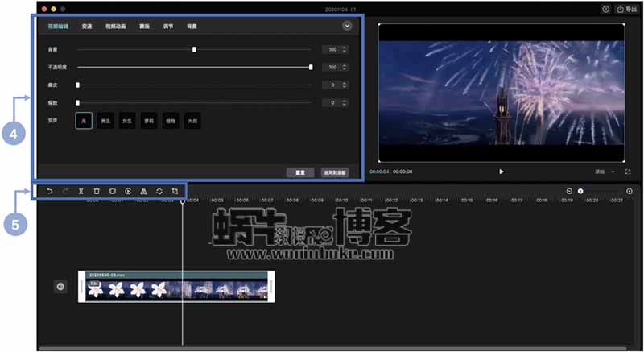Viewport: 644px width, 352px height.
Task: Select voice change option 无 (none)
Action: click(84, 121)
